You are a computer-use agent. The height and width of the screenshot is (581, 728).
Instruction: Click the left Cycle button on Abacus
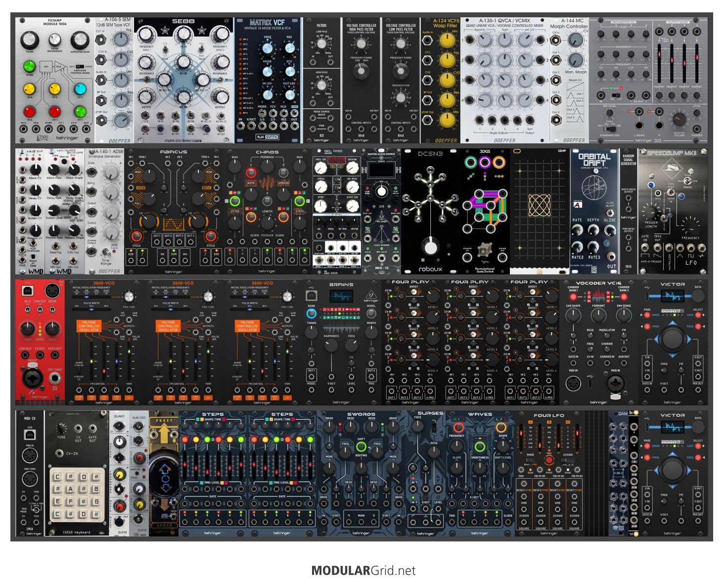(x=136, y=236)
